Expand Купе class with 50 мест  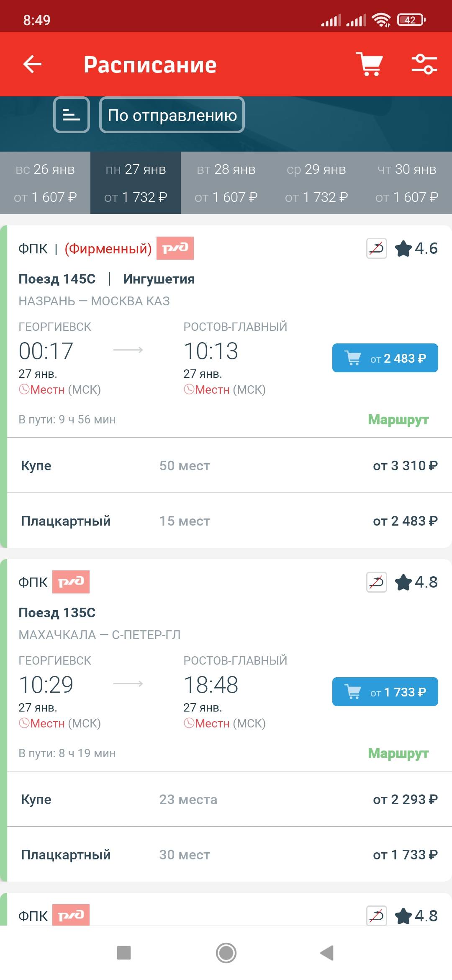(226, 465)
